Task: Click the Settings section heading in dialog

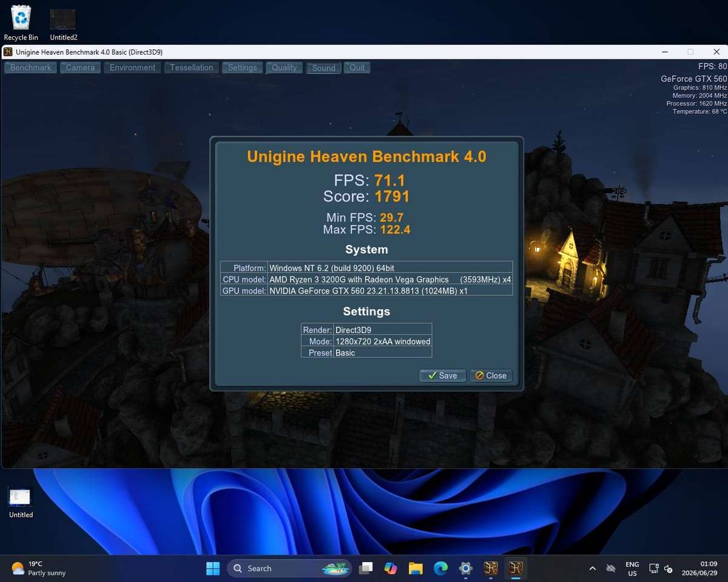Action: point(366,312)
